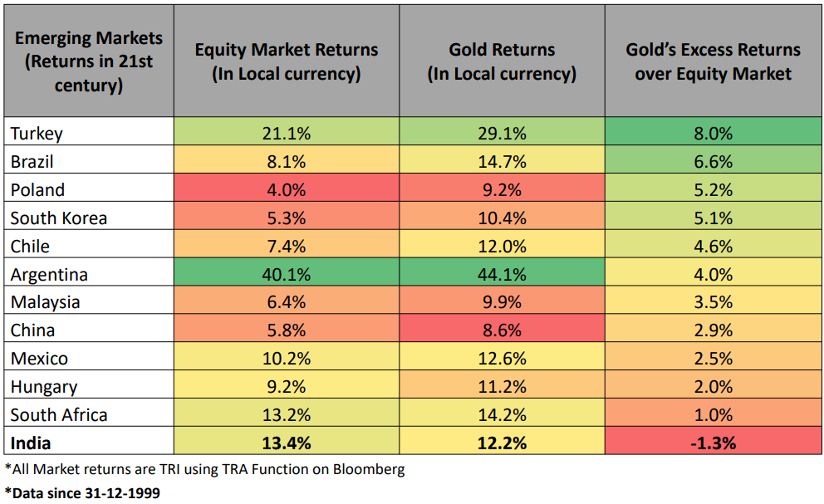824x504 pixels.
Task: Select the South Korea row label
Action: (x=59, y=218)
